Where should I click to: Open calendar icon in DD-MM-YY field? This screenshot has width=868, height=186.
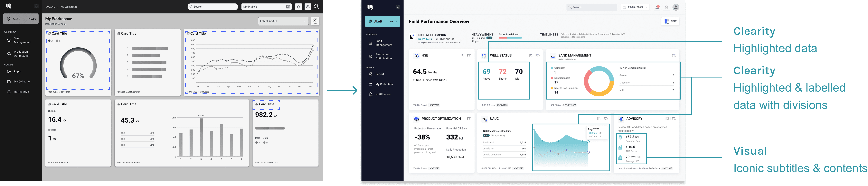coord(288,7)
